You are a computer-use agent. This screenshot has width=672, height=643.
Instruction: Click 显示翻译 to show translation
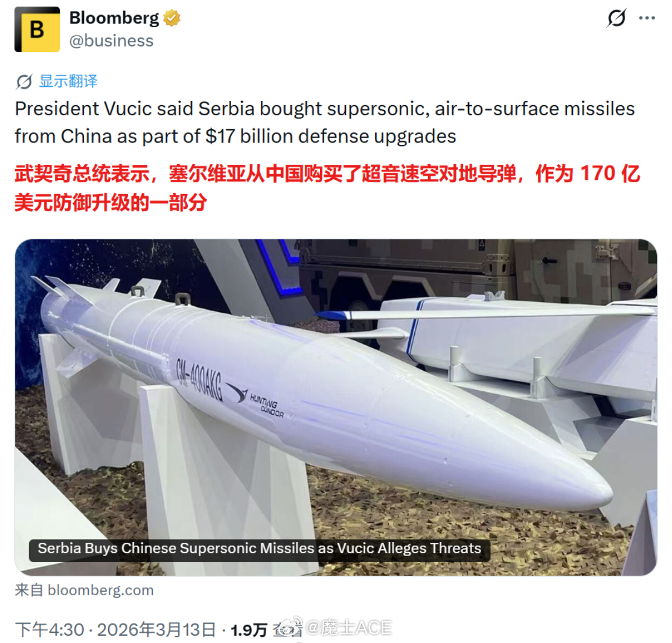[69, 81]
